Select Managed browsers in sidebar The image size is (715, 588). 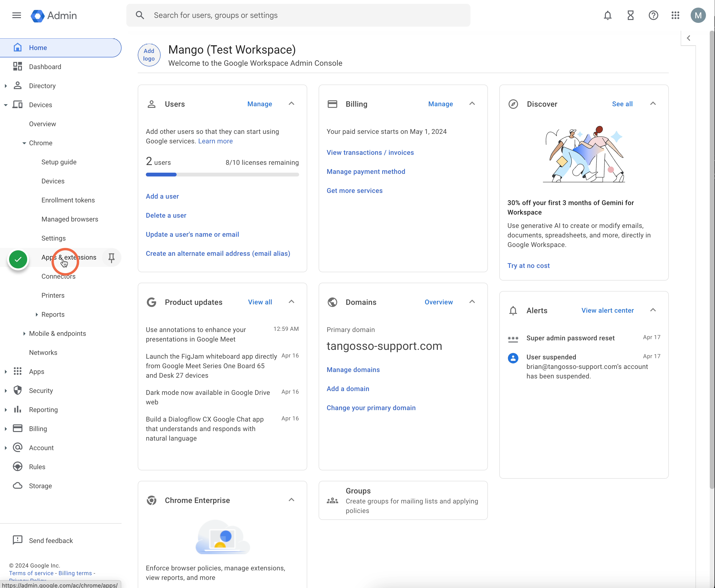click(x=70, y=220)
